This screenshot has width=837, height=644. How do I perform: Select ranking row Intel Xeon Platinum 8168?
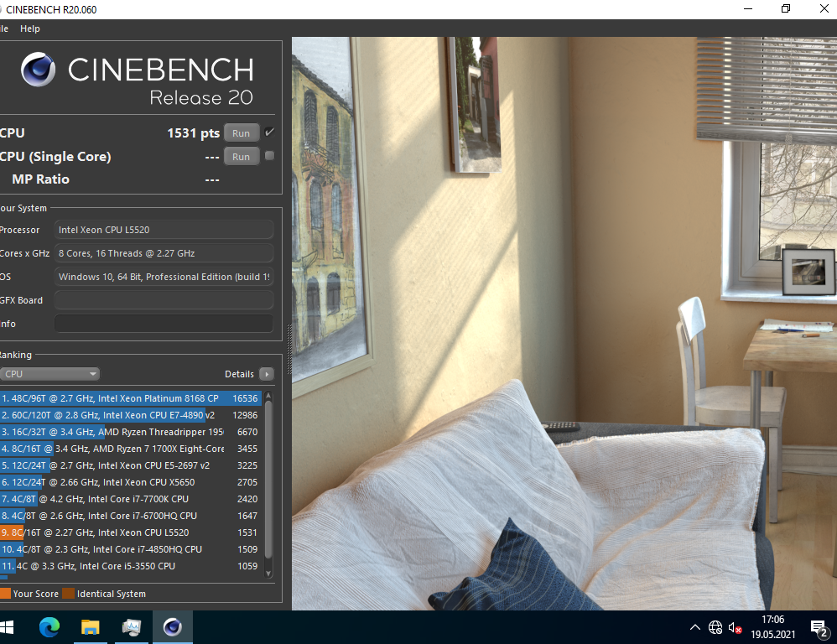pos(131,398)
